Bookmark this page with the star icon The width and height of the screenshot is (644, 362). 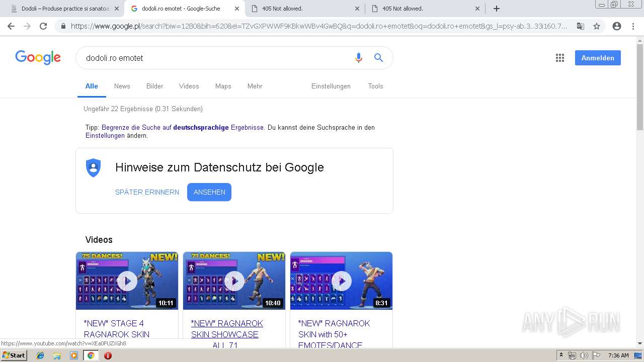click(x=597, y=26)
